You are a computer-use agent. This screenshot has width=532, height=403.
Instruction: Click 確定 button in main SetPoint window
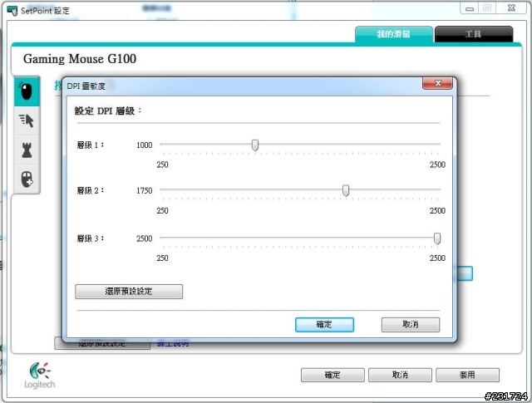point(332,375)
